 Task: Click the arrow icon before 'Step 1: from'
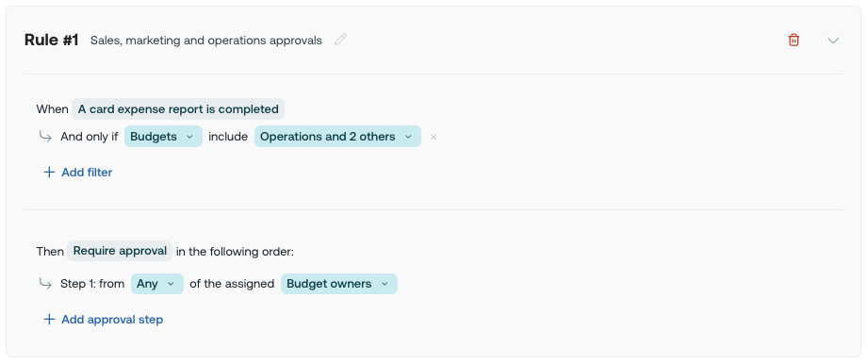[45, 284]
